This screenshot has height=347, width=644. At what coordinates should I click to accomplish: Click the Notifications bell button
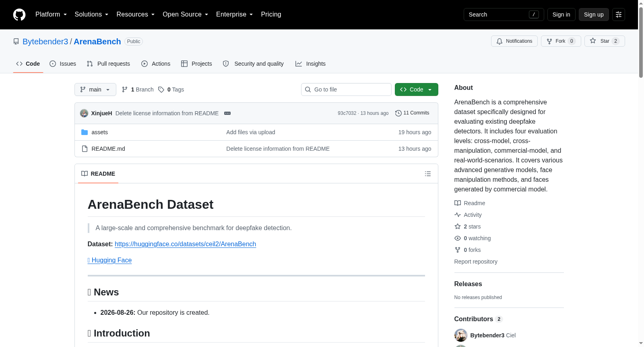tap(514, 41)
